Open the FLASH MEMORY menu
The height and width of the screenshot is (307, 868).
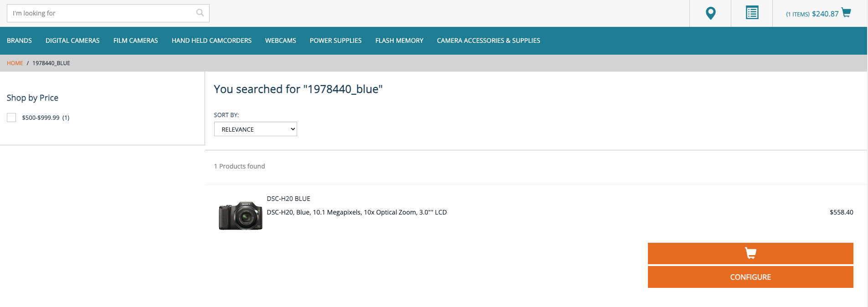pyautogui.click(x=399, y=41)
